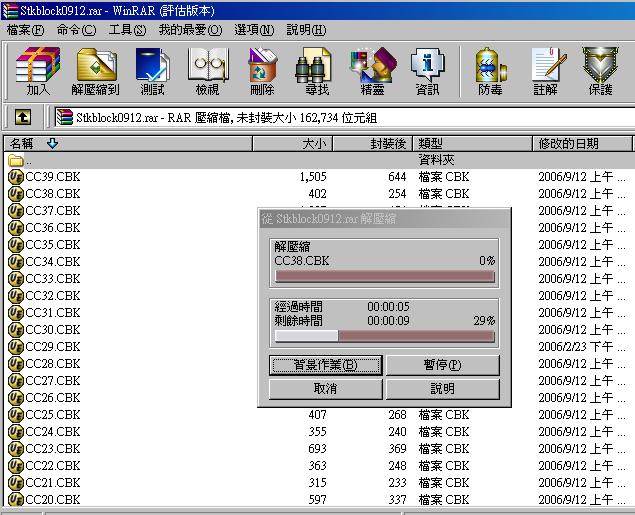The height and width of the screenshot is (515, 635).
Task: Click the archive icon in address bar
Action: tap(64, 117)
